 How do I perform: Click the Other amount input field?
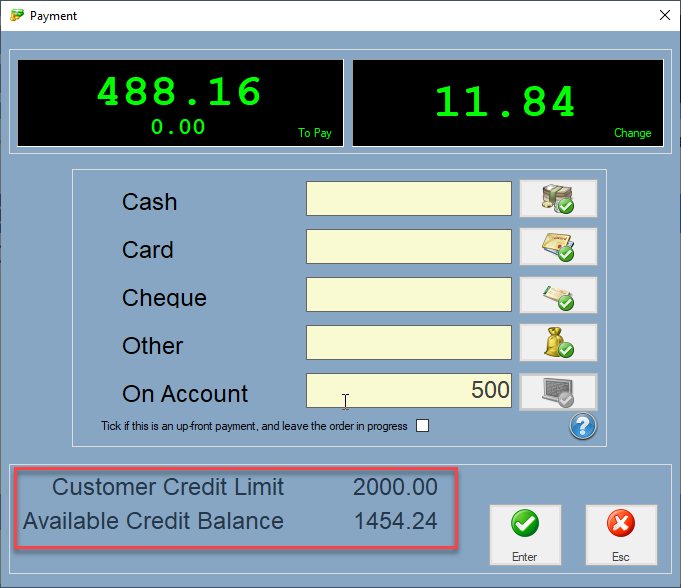click(x=409, y=343)
